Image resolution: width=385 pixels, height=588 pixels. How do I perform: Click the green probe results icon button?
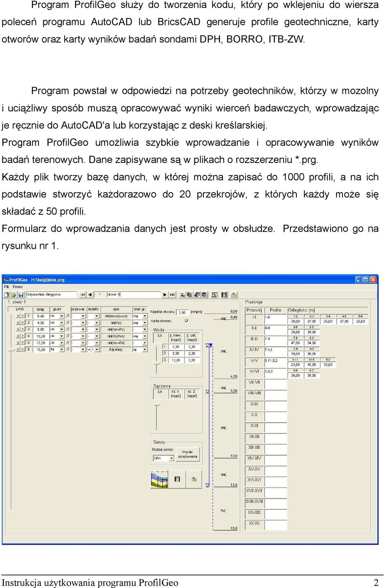coord(194,479)
